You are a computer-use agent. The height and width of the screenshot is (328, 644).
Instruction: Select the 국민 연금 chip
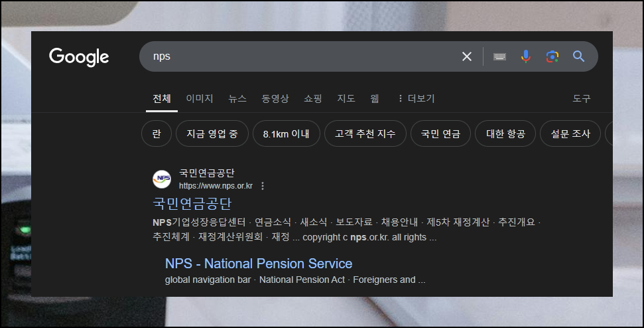[440, 133]
